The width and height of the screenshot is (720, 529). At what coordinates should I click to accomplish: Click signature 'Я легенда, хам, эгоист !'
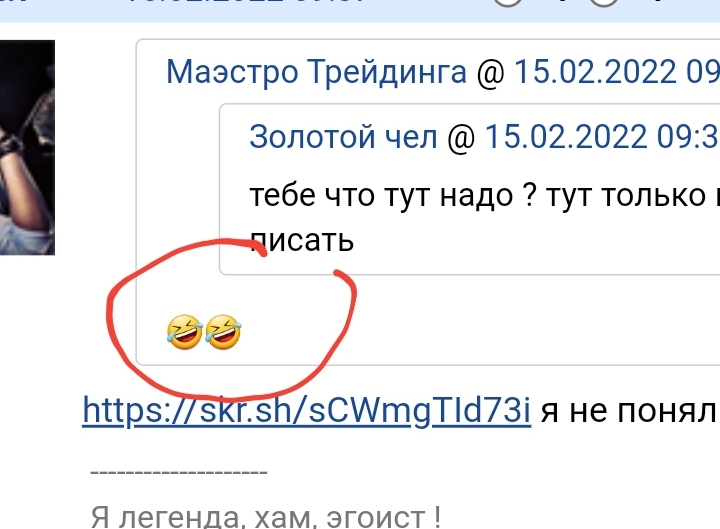(x=266, y=517)
